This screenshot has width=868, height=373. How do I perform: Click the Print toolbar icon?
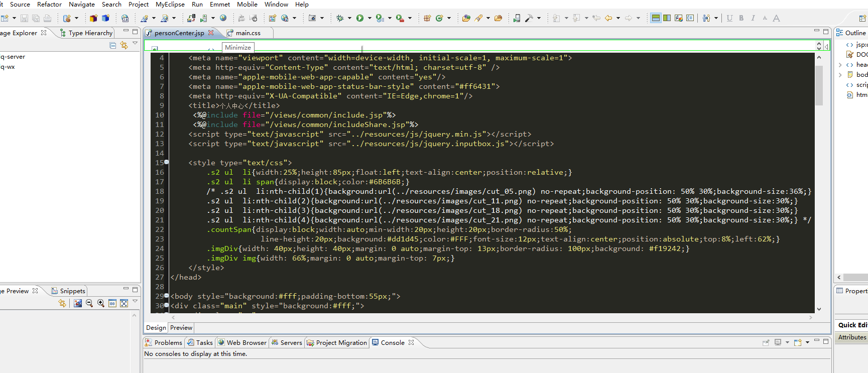tap(47, 18)
